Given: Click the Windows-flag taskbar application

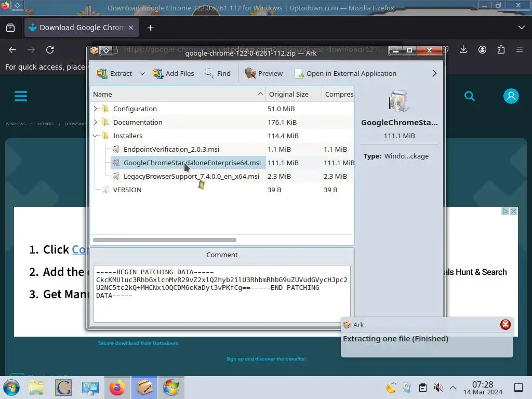Looking at the screenshot, I should pos(171,388).
